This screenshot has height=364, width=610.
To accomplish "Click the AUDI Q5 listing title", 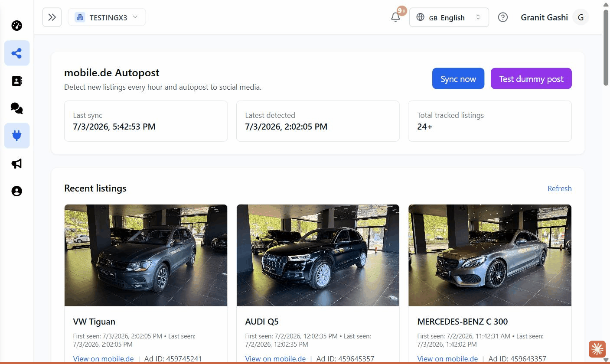I will click(262, 322).
